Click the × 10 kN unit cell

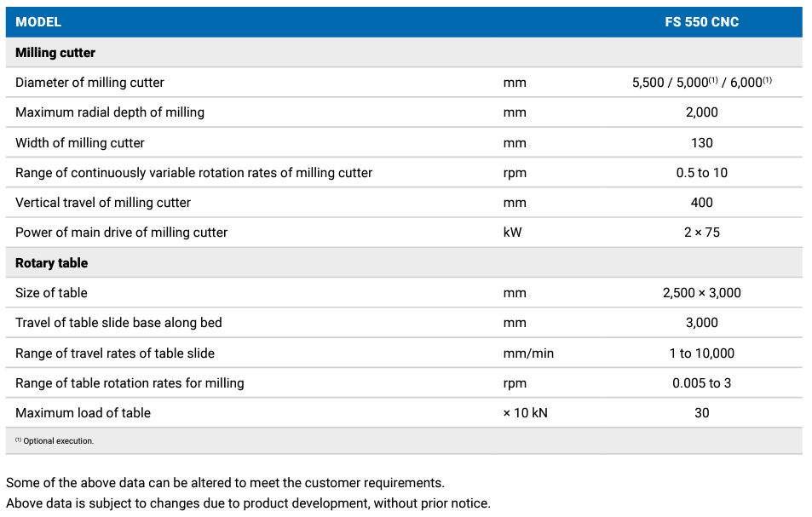click(525, 413)
